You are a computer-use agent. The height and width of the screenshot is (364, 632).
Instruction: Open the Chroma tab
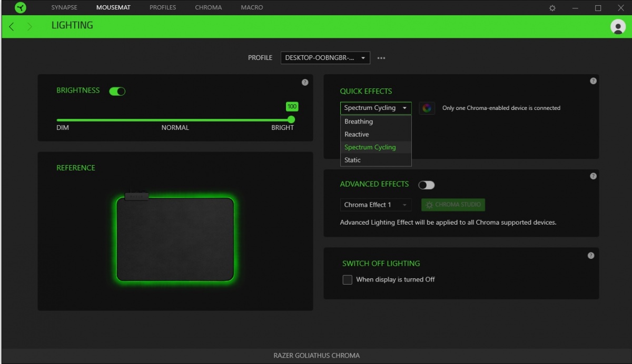tap(209, 8)
